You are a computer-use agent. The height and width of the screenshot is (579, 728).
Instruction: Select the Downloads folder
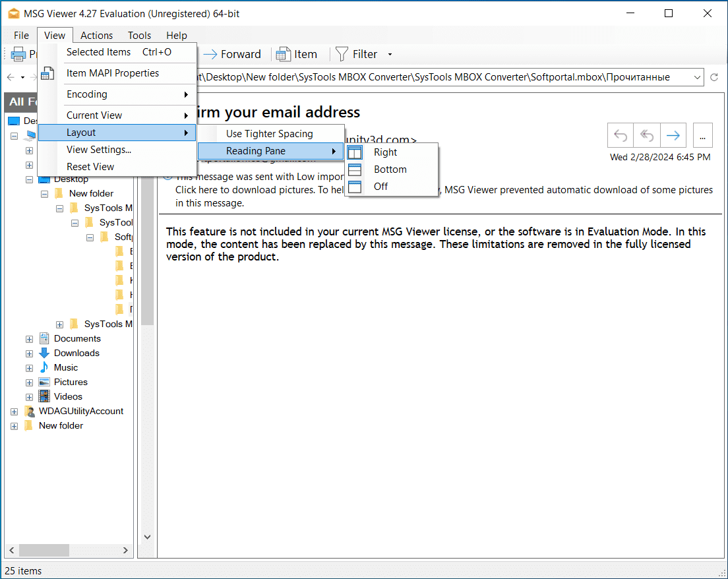click(76, 353)
